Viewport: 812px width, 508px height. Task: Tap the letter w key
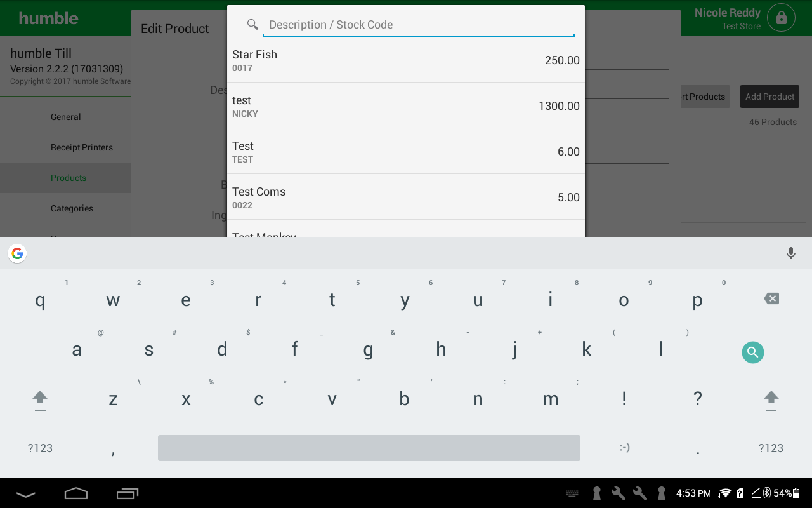[x=113, y=300]
